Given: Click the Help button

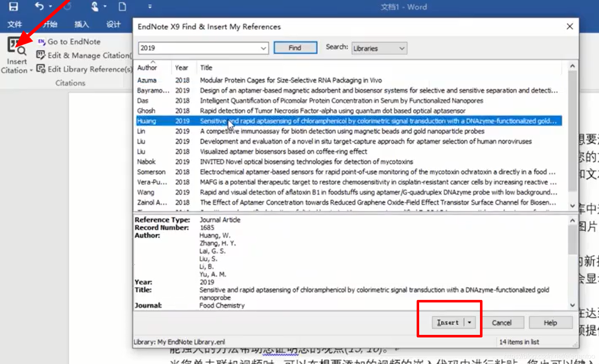Looking at the screenshot, I should (550, 323).
